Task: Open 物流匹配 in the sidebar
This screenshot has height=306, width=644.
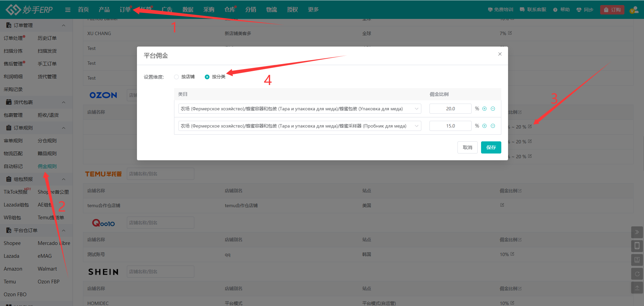Action: coord(13,154)
